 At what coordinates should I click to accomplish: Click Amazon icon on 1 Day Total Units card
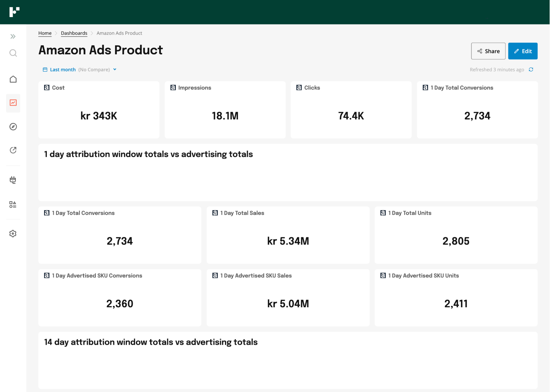[x=383, y=213]
